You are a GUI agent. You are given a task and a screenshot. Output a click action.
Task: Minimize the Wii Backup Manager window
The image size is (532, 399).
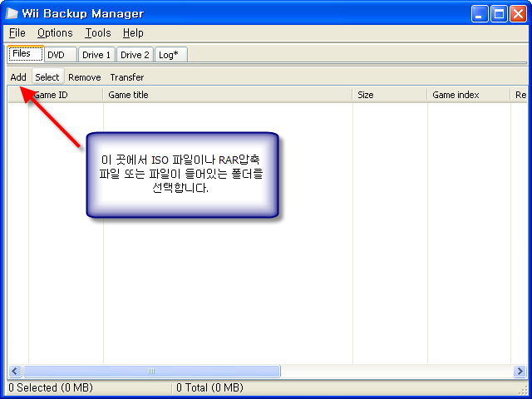click(480, 14)
